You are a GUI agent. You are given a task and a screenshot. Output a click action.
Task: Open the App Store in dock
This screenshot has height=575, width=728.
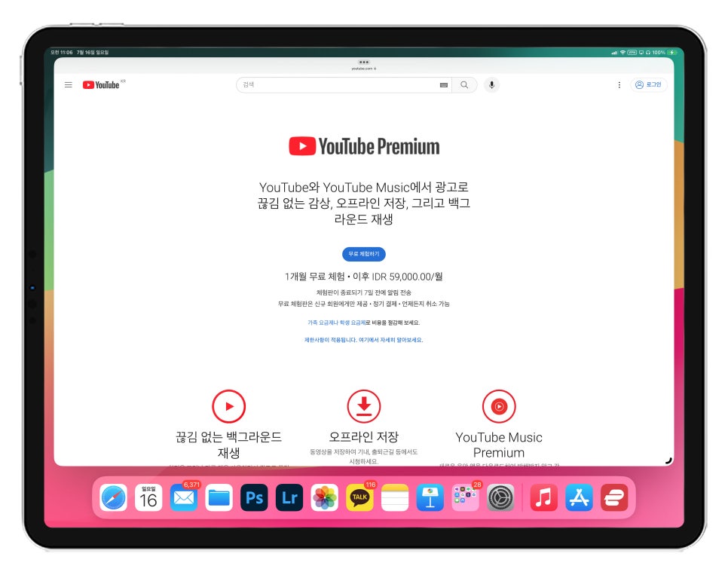579,497
